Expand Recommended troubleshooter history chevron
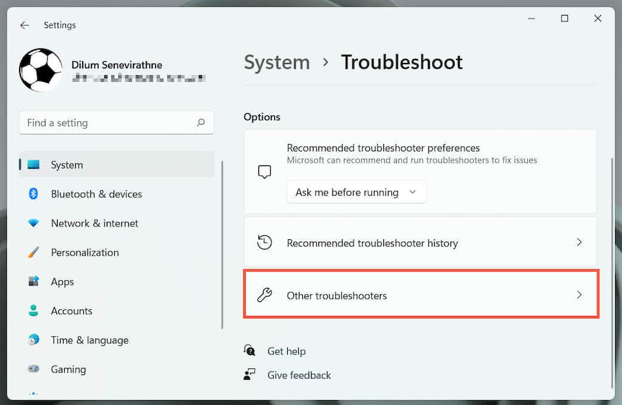The height and width of the screenshot is (405, 622). (x=579, y=243)
